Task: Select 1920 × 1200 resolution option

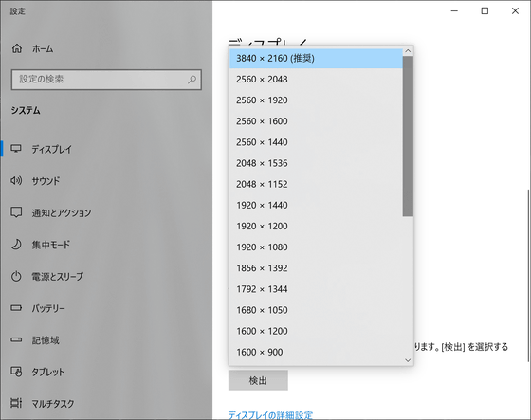Action: click(x=316, y=227)
